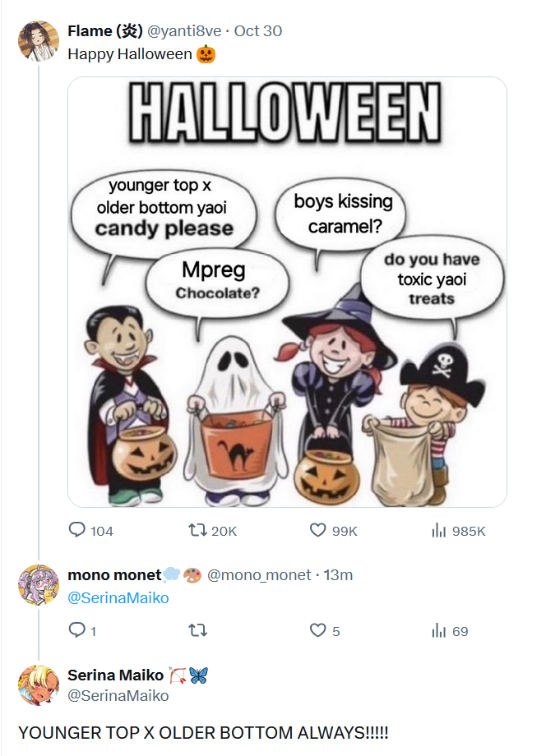Open mono monet display name
The image size is (546, 756).
click(x=114, y=574)
